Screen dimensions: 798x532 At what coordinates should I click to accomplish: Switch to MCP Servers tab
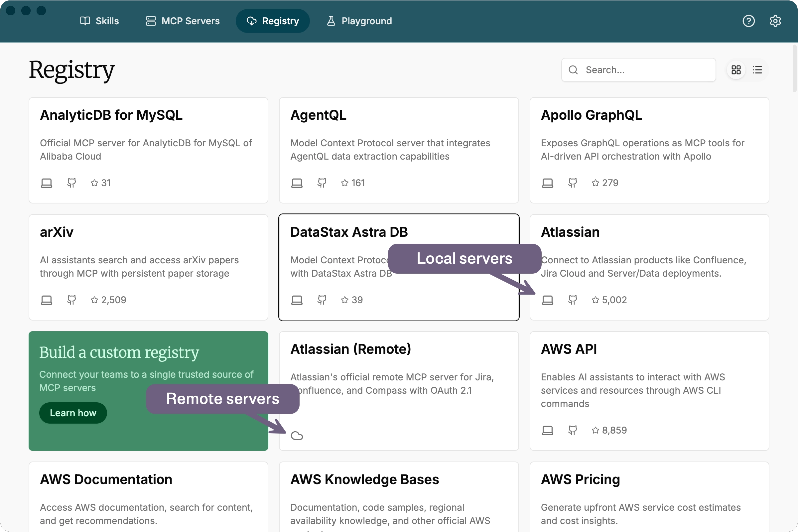pyautogui.click(x=183, y=21)
